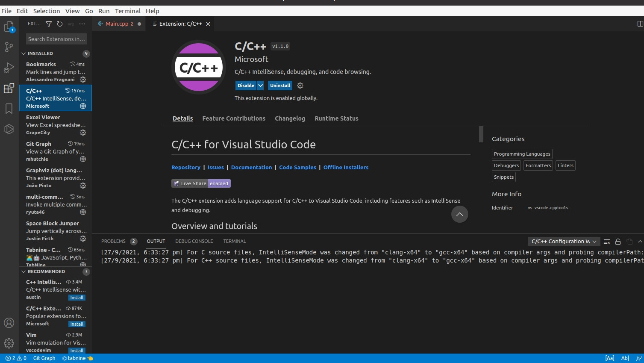Open gear menu for Space Block Jumper
Image resolution: width=644 pixels, height=363 pixels.
pos(83,239)
